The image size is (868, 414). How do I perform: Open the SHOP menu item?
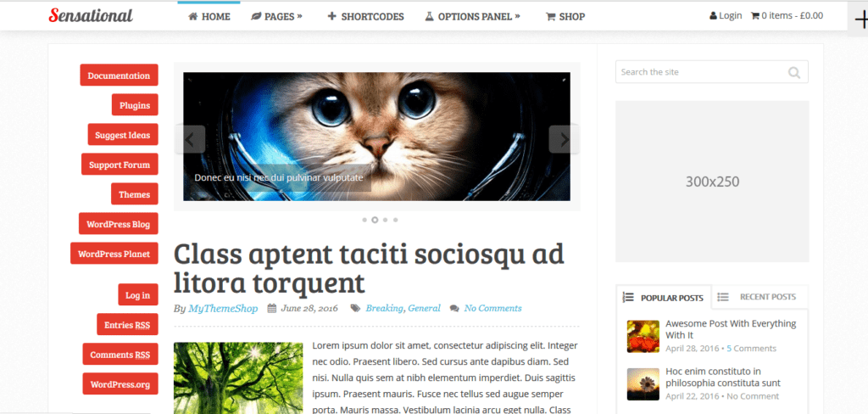[x=565, y=17]
